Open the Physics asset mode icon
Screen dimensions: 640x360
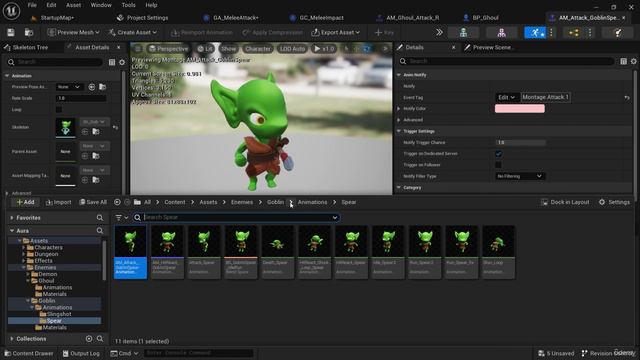618,32
